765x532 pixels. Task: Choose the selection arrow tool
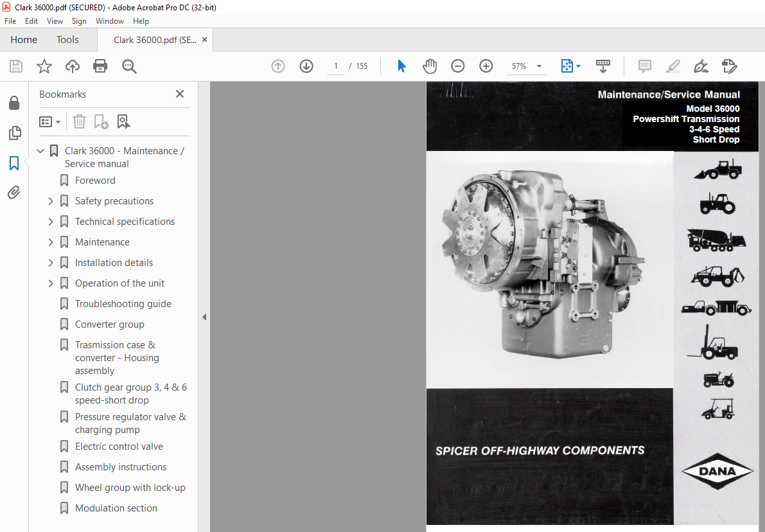401,66
